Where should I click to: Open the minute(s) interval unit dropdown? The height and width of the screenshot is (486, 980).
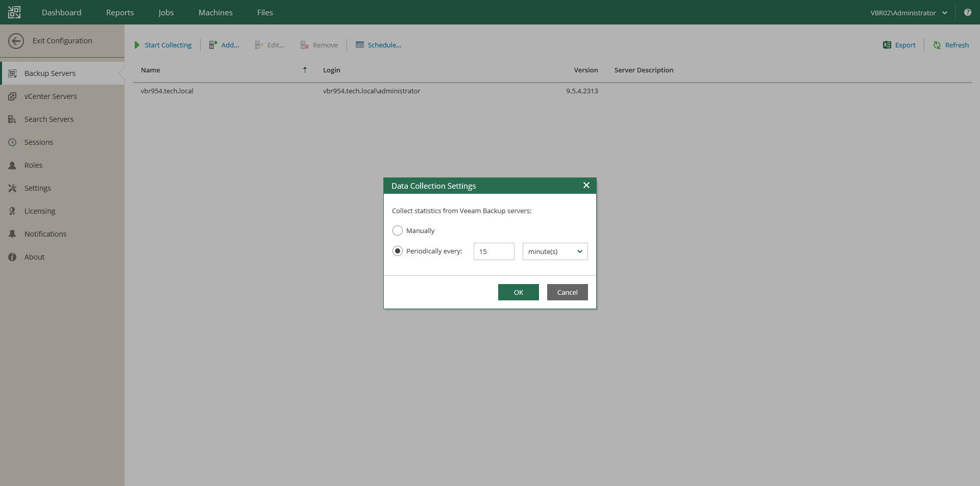(555, 251)
